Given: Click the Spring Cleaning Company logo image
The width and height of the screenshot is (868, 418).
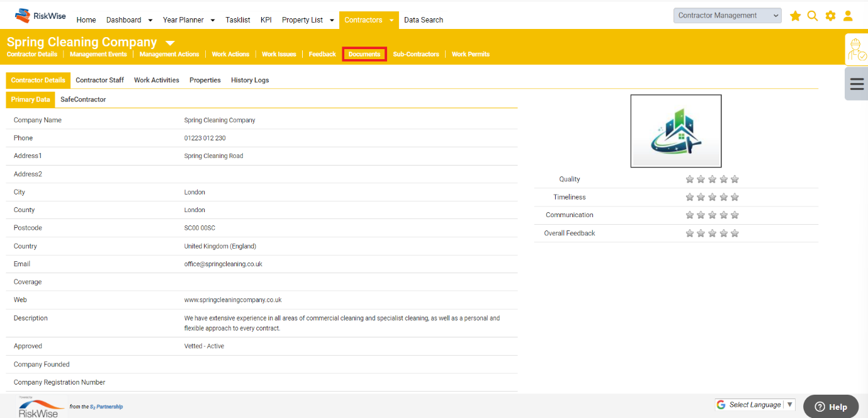Looking at the screenshot, I should (x=676, y=131).
